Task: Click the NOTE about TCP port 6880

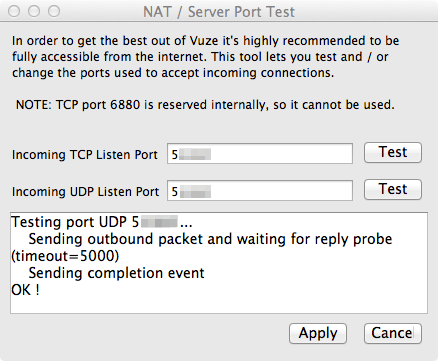Action: pyautogui.click(x=205, y=105)
